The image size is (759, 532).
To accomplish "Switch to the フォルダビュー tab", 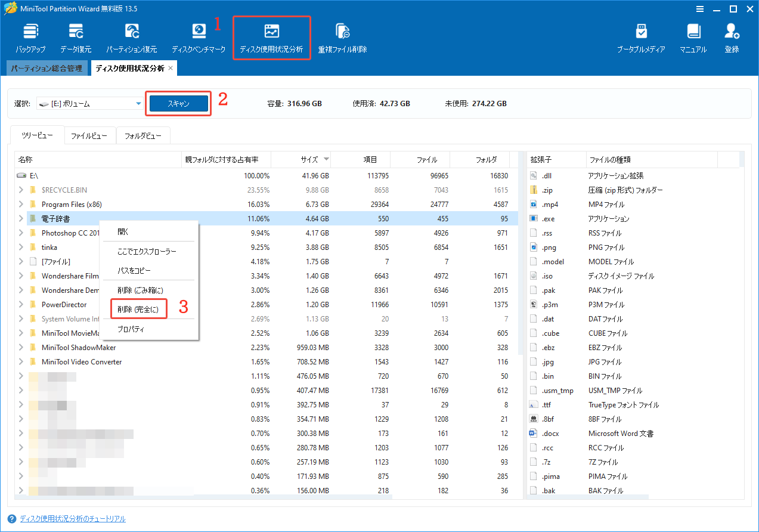I will pyautogui.click(x=143, y=135).
